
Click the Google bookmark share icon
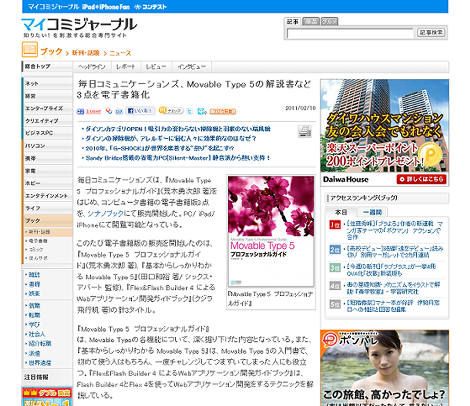click(x=109, y=111)
